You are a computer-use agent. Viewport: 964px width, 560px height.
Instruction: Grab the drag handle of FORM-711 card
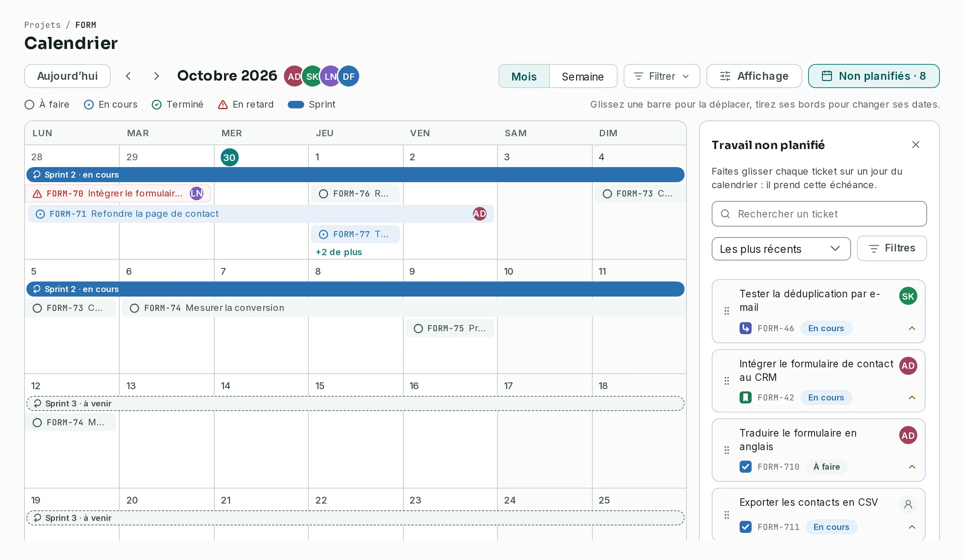pyautogui.click(x=727, y=515)
